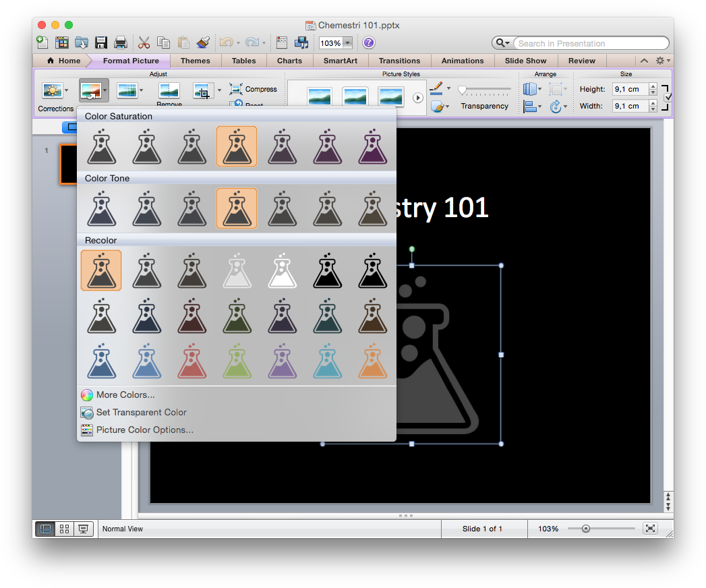Click the New Presentation toolbar icon

pos(42,42)
